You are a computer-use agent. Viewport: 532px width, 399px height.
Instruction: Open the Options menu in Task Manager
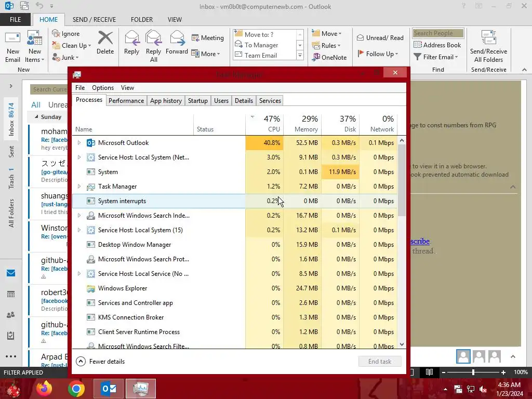[103, 87]
